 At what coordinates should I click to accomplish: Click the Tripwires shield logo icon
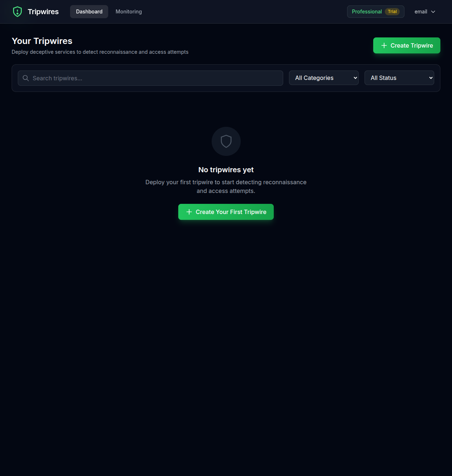(x=17, y=12)
